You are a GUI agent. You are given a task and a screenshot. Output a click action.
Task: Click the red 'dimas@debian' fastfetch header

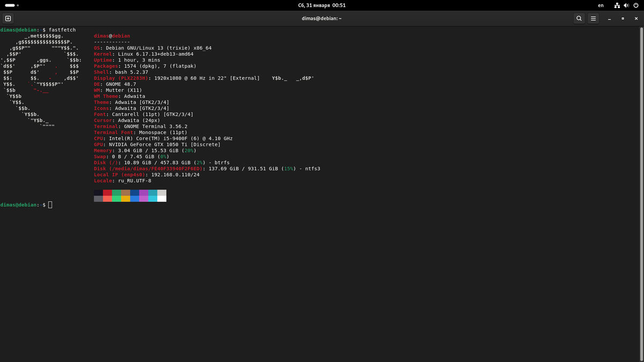click(112, 35)
